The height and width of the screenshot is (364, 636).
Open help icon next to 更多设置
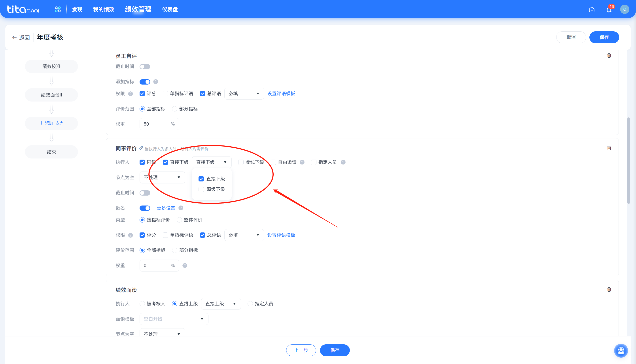pyautogui.click(x=181, y=208)
